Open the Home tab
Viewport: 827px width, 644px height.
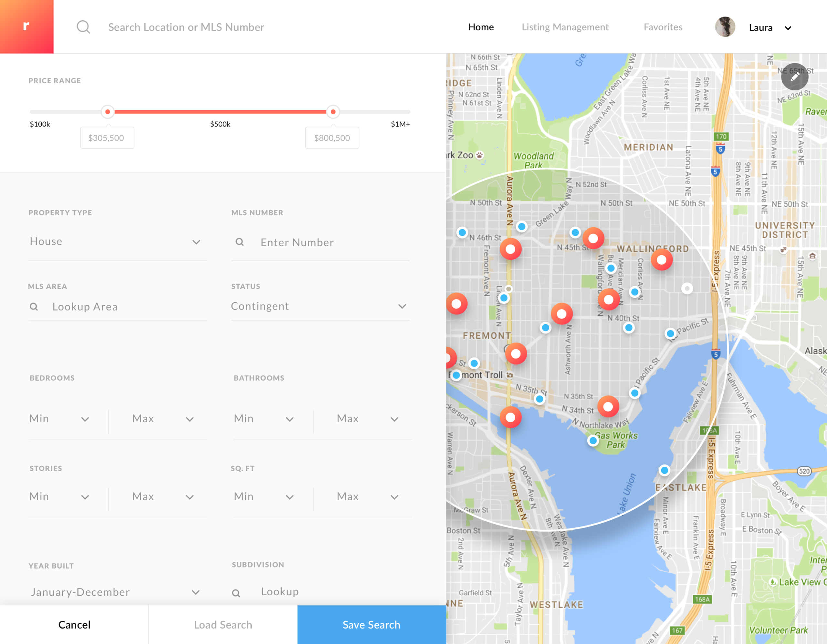[481, 27]
